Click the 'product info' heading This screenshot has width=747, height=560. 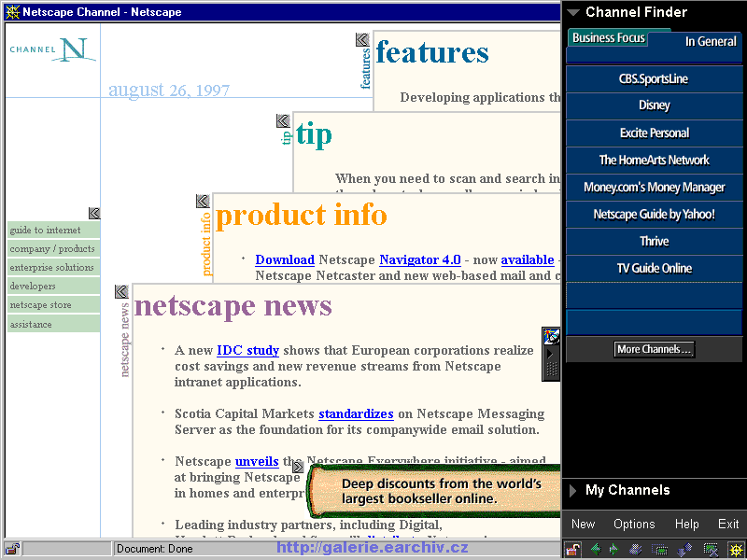301,216
